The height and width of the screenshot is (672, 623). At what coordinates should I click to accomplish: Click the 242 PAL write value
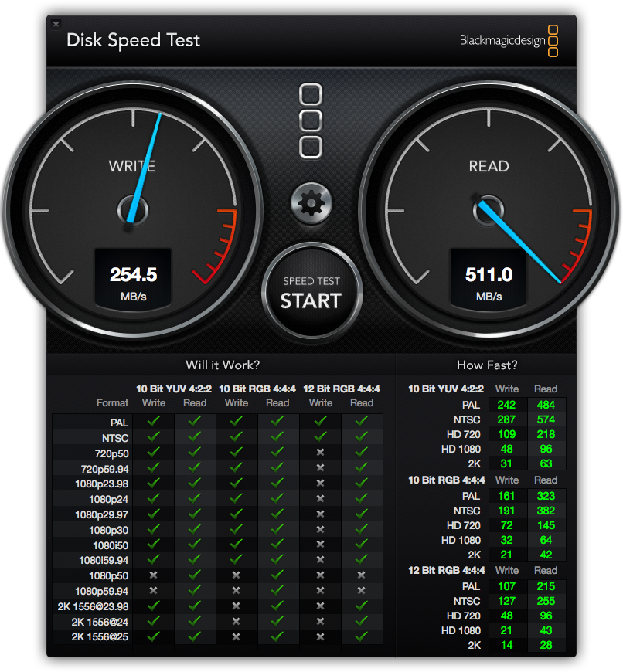506,405
